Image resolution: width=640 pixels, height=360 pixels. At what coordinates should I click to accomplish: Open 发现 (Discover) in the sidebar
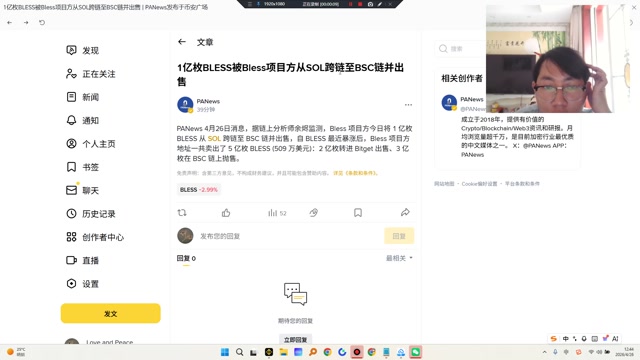83,50
